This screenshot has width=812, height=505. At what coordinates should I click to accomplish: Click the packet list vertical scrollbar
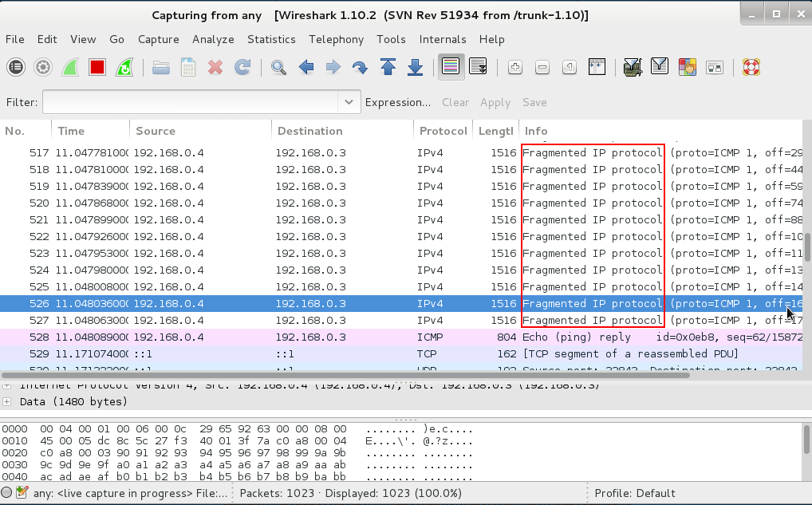pyautogui.click(x=806, y=247)
